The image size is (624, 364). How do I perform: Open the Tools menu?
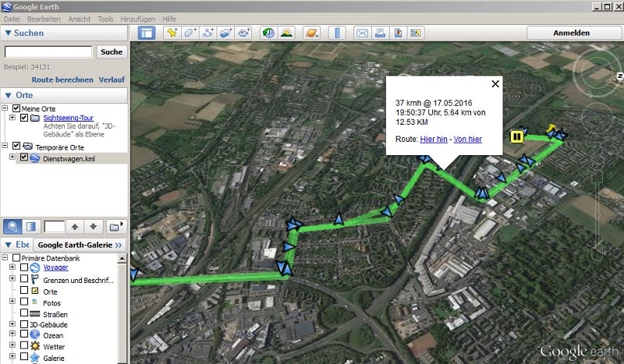[105, 19]
